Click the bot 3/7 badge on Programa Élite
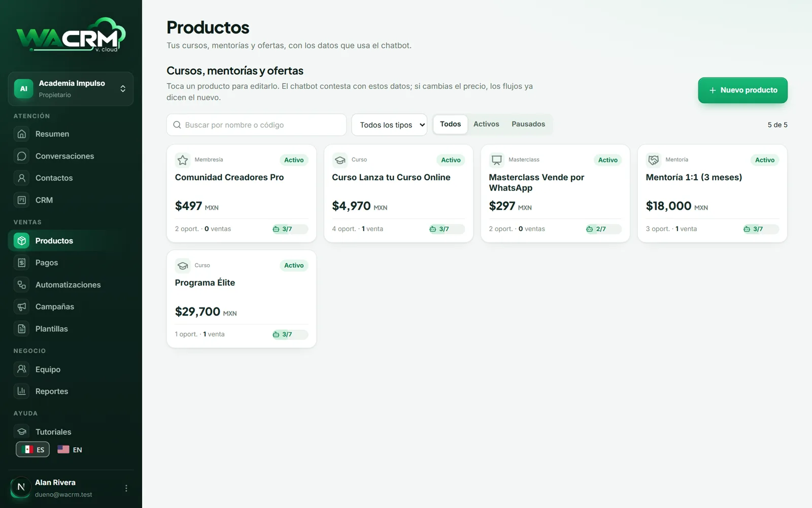 pos(289,335)
